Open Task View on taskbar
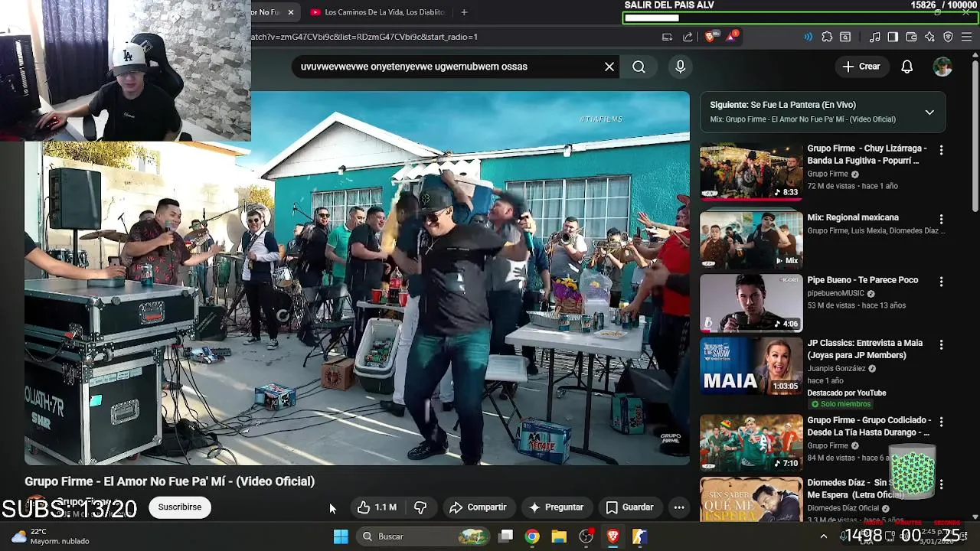 pyautogui.click(x=506, y=536)
